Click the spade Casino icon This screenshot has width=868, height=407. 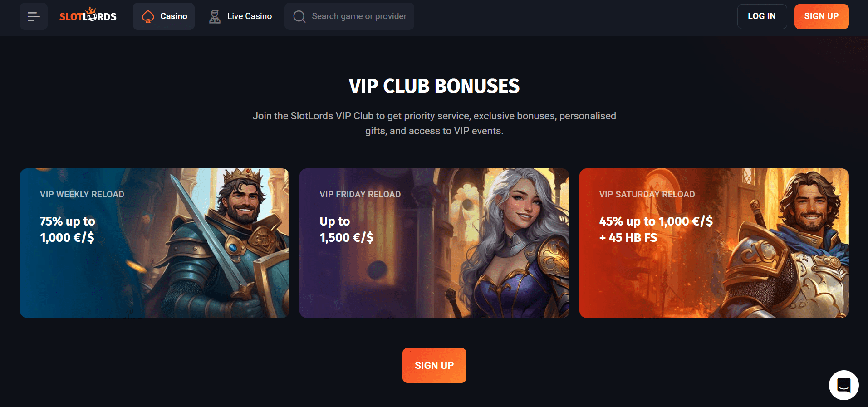point(148,17)
